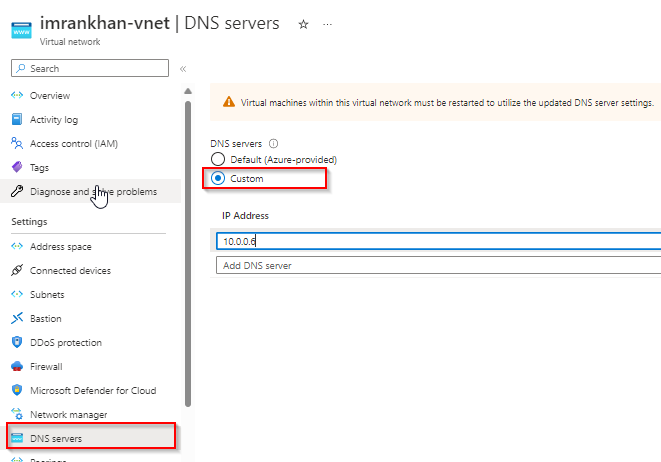Click the Address space icon
Screen dimensions: 661x462
pos(17,246)
